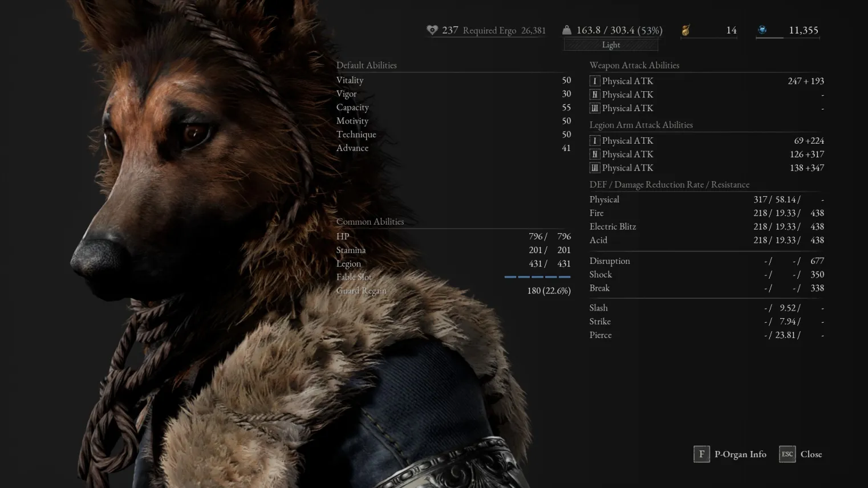Click the ESC key icon
This screenshot has width=868, height=488.
pyautogui.click(x=787, y=454)
